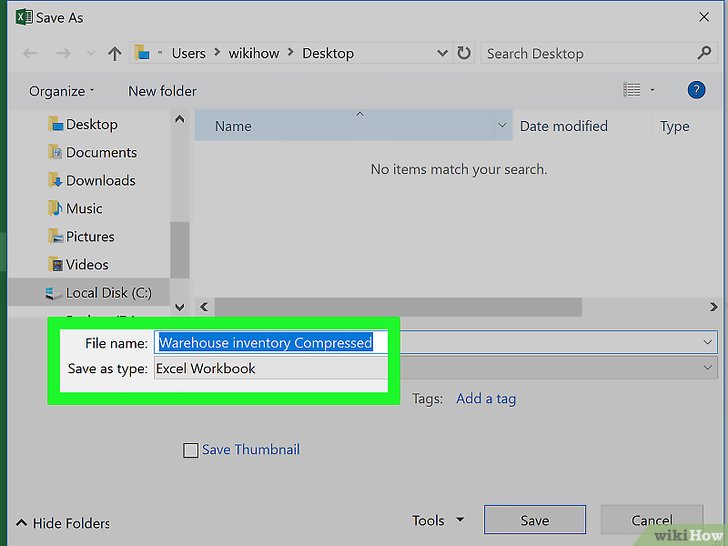Click the blue help question mark icon
Screen dimensions: 728x546
coord(696,90)
